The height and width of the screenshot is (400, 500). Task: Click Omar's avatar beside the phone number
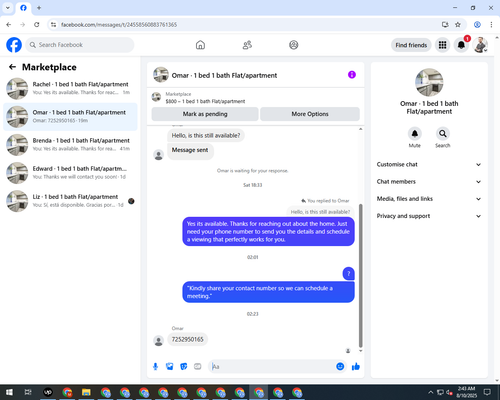pyautogui.click(x=158, y=341)
